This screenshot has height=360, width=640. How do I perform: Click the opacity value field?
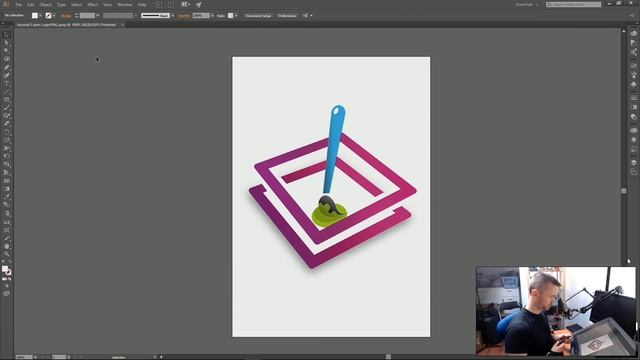click(201, 16)
